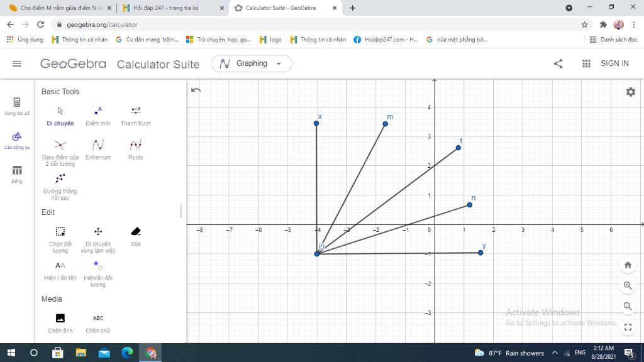The width and height of the screenshot is (644, 362).
Task: Reload the GeoGebra page
Action: 40,25
